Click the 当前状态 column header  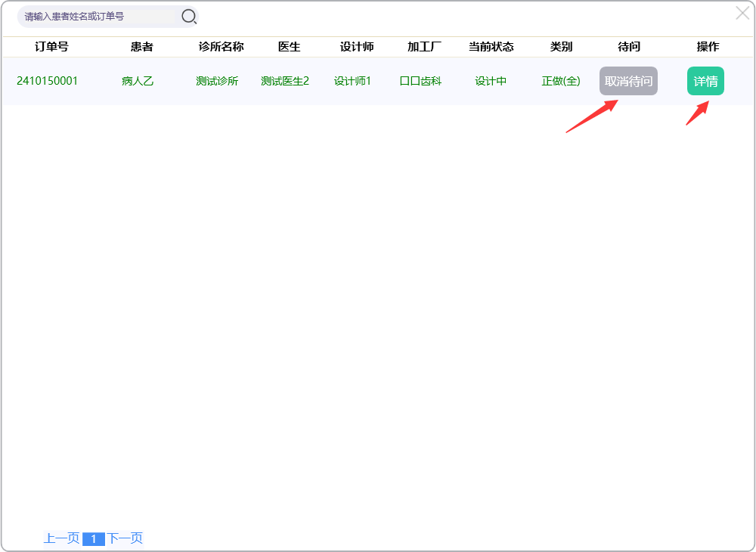tap(491, 47)
